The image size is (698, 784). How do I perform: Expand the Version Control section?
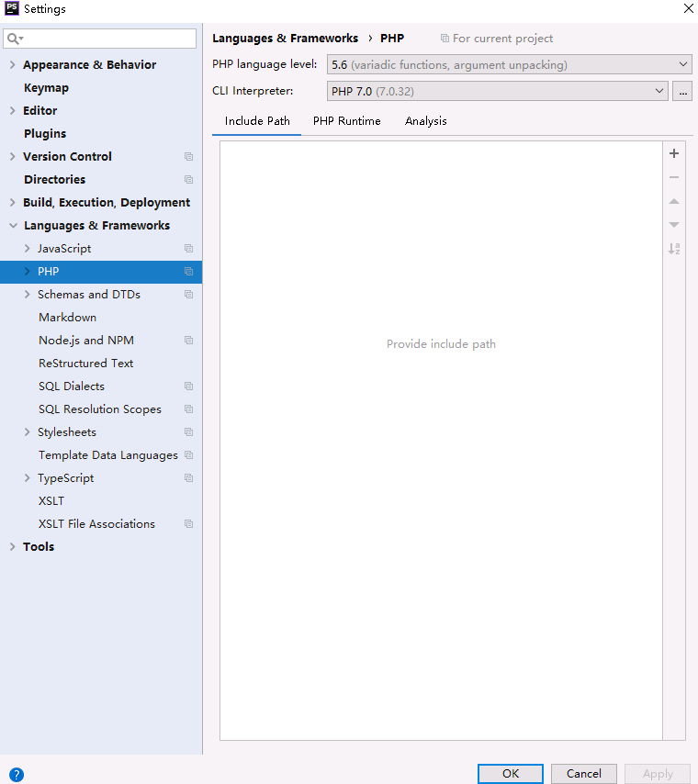click(13, 156)
